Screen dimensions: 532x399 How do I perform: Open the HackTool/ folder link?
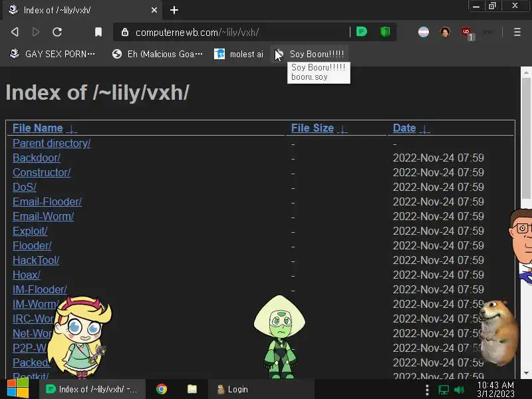tap(36, 260)
